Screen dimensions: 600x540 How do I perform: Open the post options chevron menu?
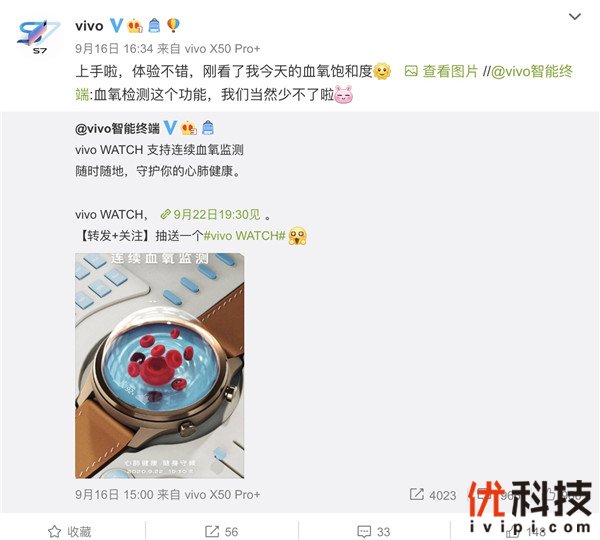pyautogui.click(x=575, y=17)
